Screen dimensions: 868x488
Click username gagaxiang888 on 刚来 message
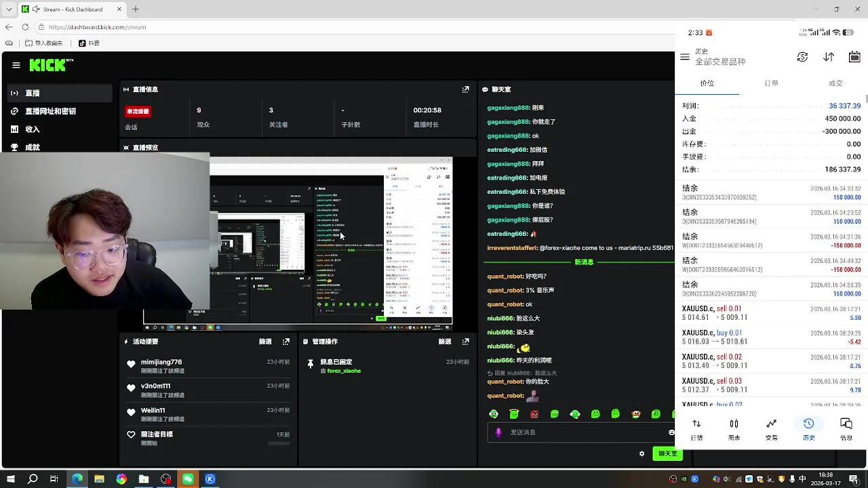[x=508, y=108]
